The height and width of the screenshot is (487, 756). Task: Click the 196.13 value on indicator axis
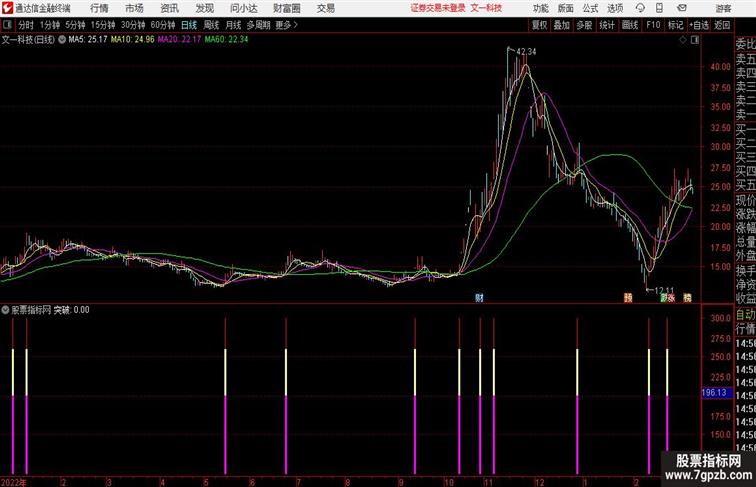pyautogui.click(x=715, y=393)
